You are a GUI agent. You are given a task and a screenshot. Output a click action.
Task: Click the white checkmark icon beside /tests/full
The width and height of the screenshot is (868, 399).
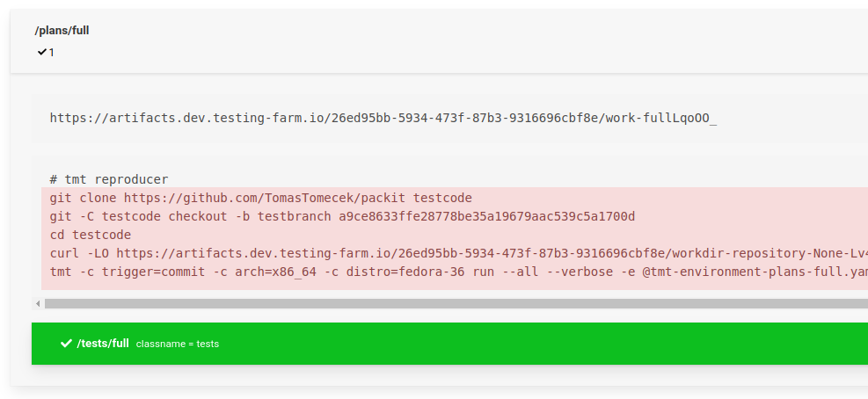click(66, 344)
